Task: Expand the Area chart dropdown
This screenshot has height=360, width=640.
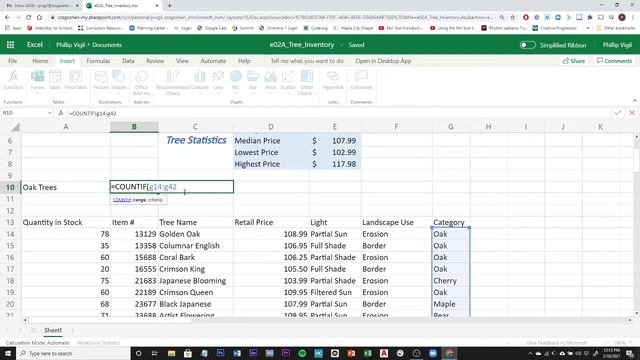Action: (x=270, y=93)
